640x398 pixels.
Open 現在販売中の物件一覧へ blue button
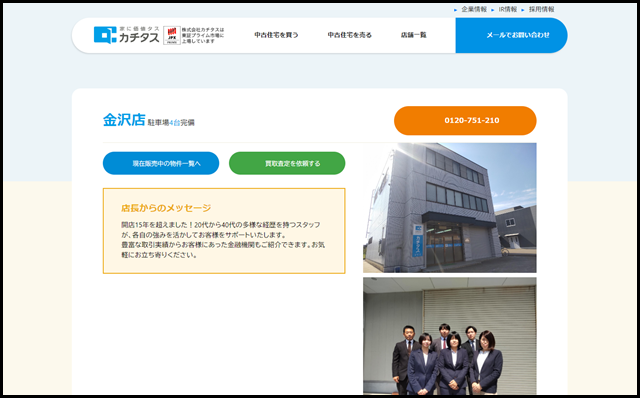(x=161, y=163)
